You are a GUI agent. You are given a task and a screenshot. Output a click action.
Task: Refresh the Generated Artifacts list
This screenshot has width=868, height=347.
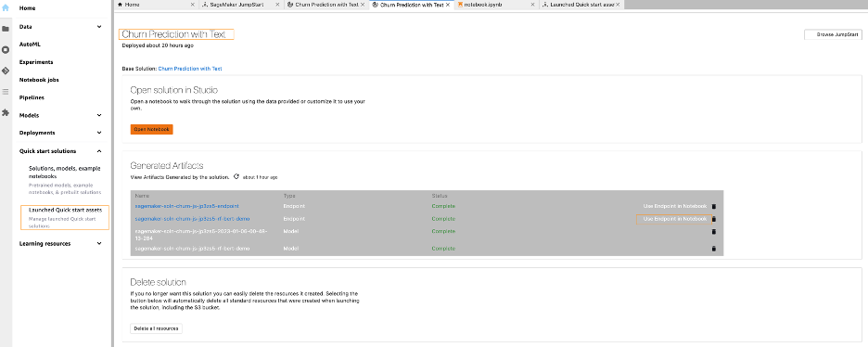[236, 176]
